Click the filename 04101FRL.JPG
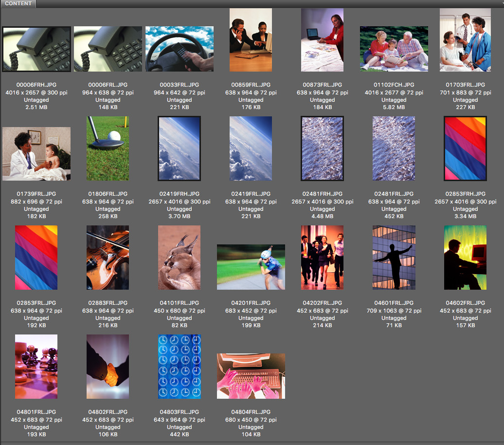The height and width of the screenshot is (445, 504). pos(180,303)
